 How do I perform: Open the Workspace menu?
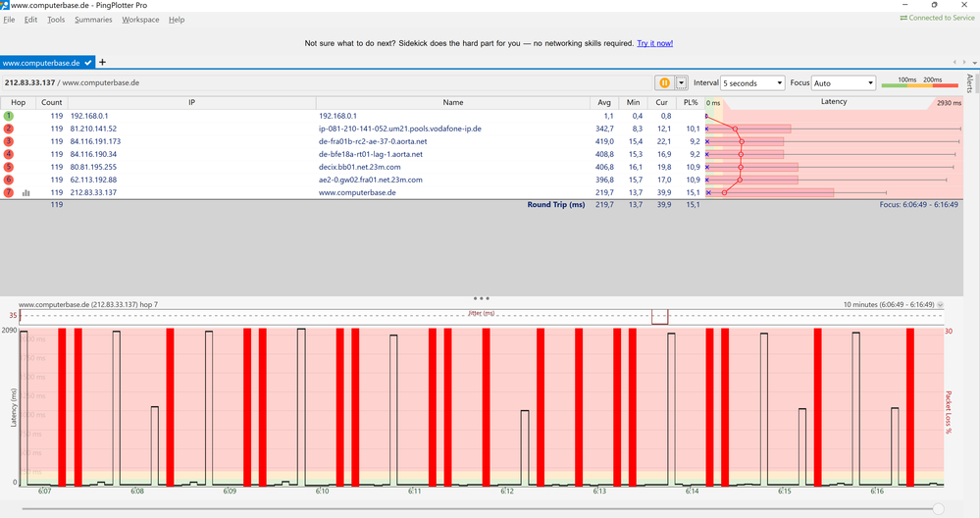pos(140,20)
